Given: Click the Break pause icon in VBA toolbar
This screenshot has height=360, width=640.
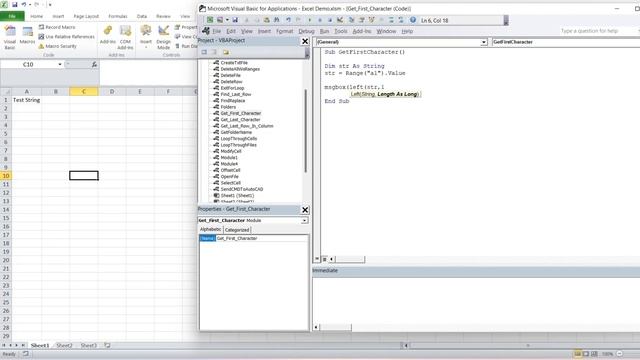Looking at the screenshot, I should coord(320,20).
